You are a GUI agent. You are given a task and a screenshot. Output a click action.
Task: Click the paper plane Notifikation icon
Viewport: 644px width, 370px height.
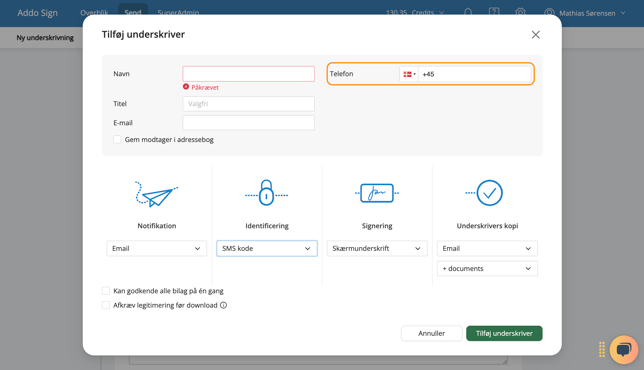pos(156,194)
